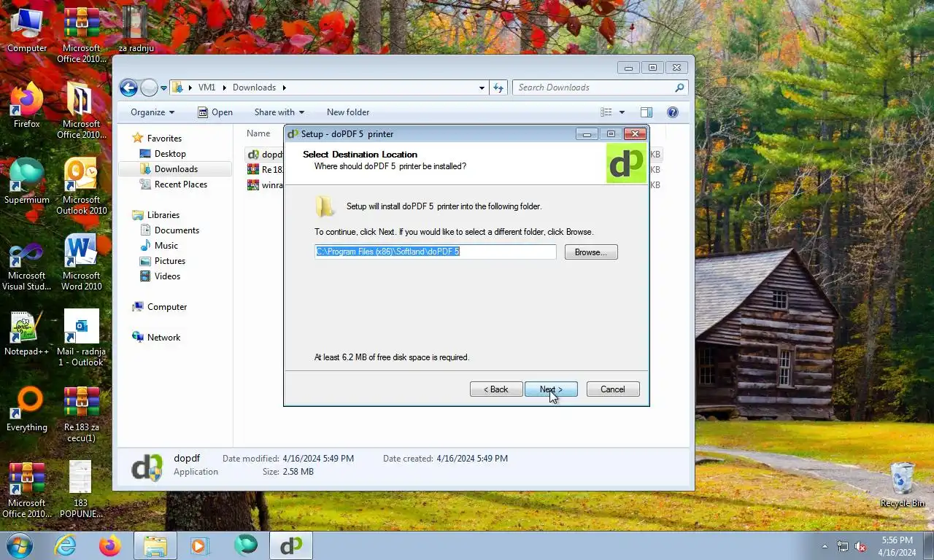Select the 'Re 183 za cecu(1)' archive icon
Viewport: 934px width, 560px height.
coord(82,413)
